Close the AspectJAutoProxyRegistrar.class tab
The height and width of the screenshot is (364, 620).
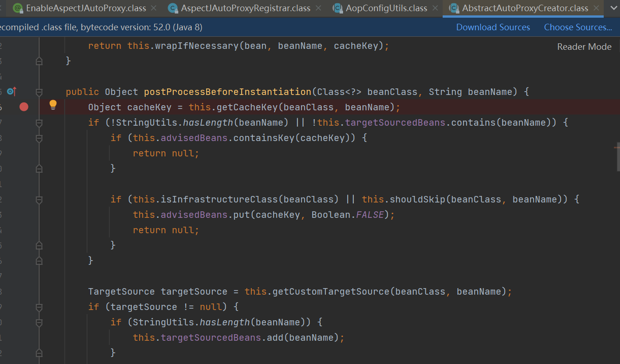pyautogui.click(x=318, y=8)
